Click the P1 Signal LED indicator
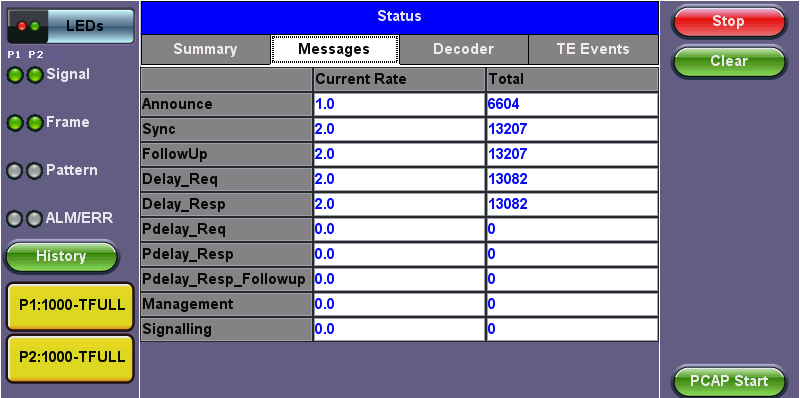This screenshot has width=800, height=398. click(14, 76)
